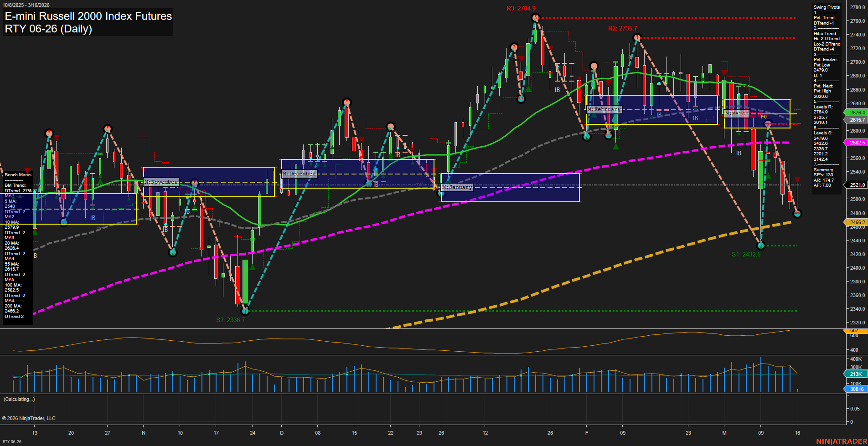Viewport: 868px width, 446px height.
Task: Click the teal 213K volume marker
Action: click(x=856, y=374)
